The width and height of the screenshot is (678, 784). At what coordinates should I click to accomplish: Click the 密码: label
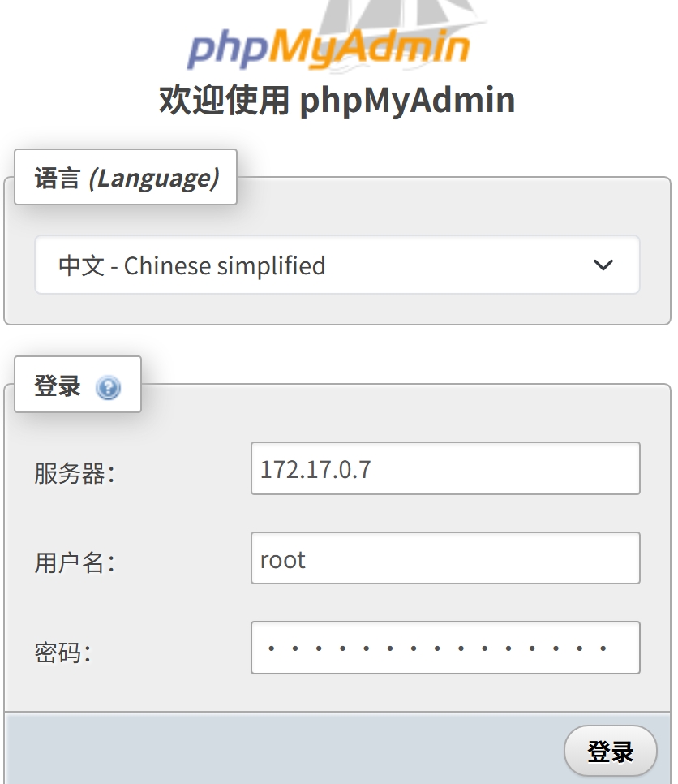pyautogui.click(x=62, y=652)
